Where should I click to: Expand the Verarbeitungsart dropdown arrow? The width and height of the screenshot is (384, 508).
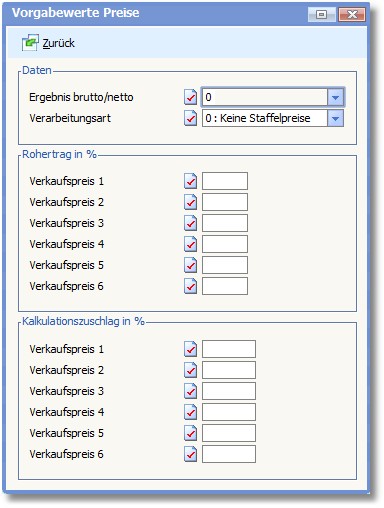tap(335, 118)
